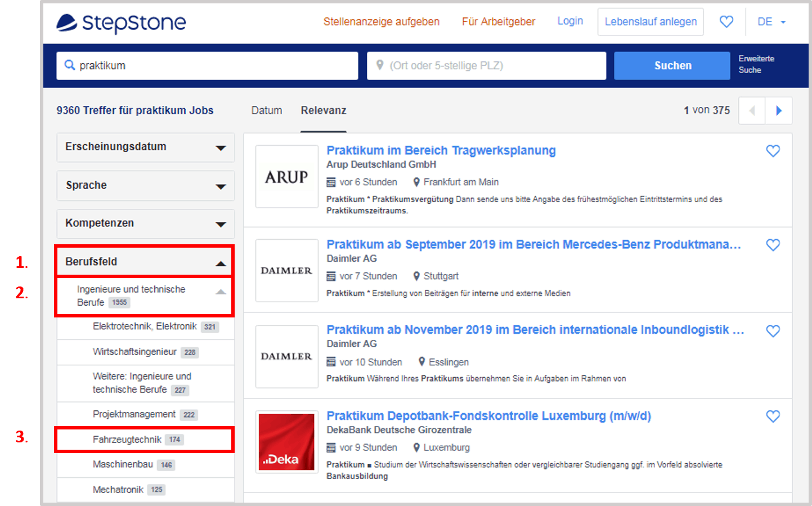812x506 pixels.
Task: Expand the Sprache filter
Action: (145, 186)
